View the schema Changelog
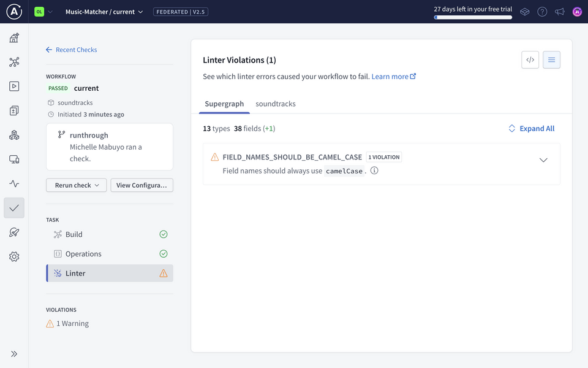The width and height of the screenshot is (588, 368). click(x=13, y=110)
